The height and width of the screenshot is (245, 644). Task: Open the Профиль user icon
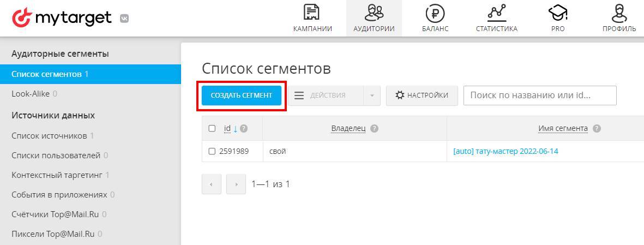(619, 13)
